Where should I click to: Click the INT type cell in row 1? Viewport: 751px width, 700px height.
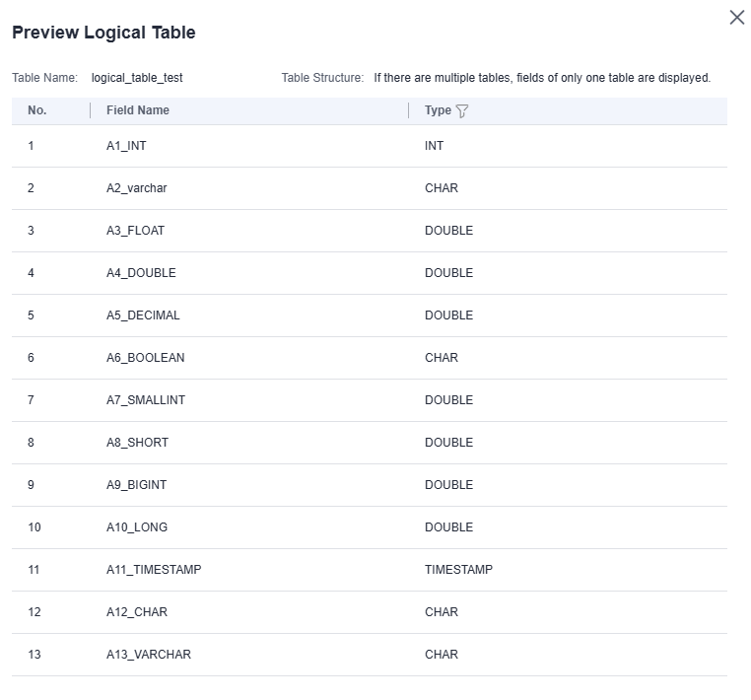click(435, 146)
